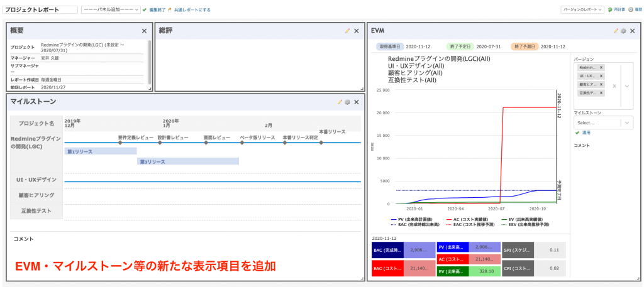Toggle the BAC (完成時総出来高) legend series
This screenshot has height=287, width=644.
coord(415,225)
